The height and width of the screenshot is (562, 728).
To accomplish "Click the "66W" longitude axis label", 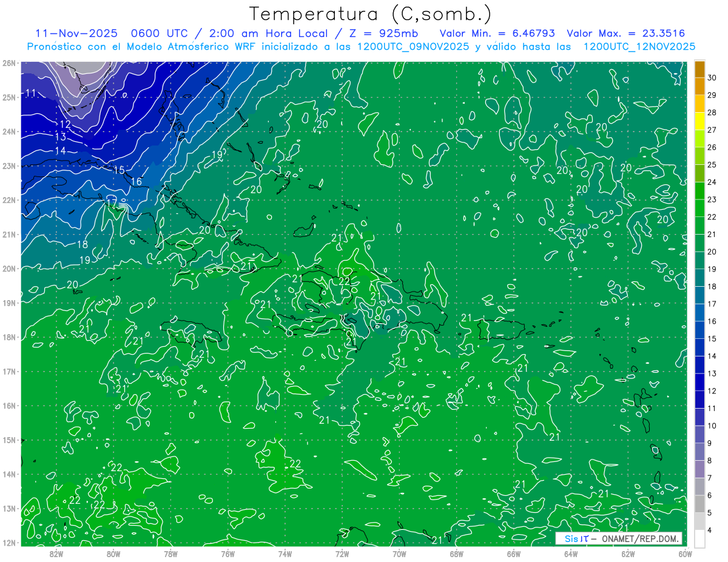I will pyautogui.click(x=514, y=553).
